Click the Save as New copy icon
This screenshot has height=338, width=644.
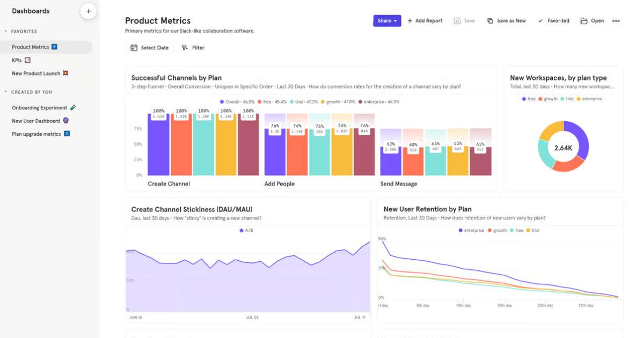[490, 21]
